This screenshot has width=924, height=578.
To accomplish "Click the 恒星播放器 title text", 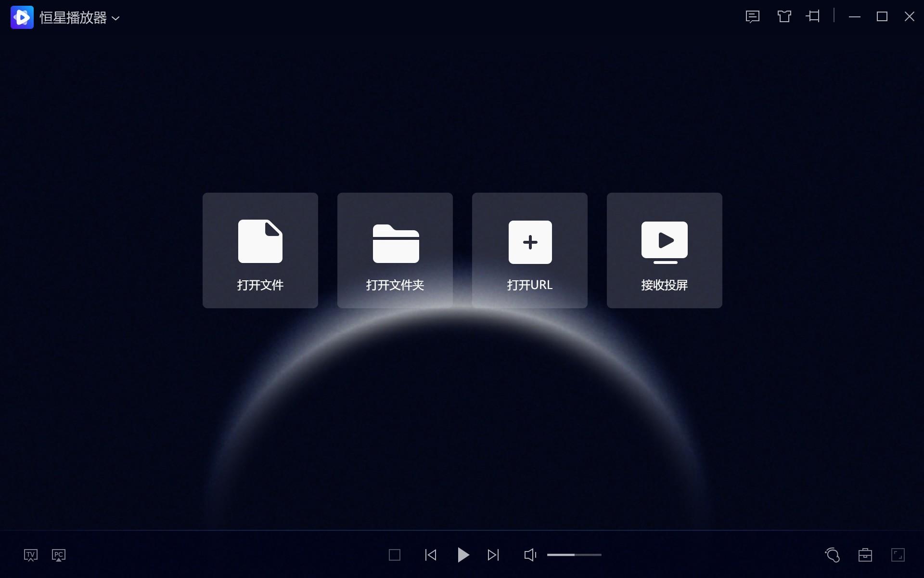I will [x=73, y=18].
